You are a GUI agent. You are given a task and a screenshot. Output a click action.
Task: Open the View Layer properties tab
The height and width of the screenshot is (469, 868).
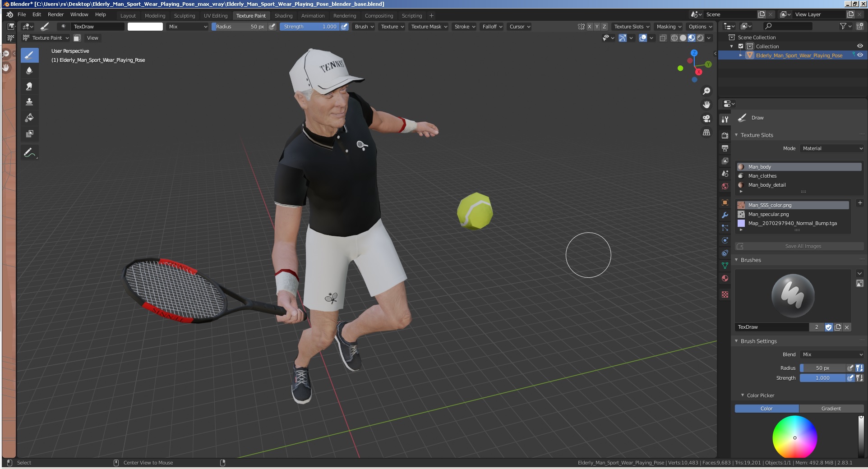point(725,161)
